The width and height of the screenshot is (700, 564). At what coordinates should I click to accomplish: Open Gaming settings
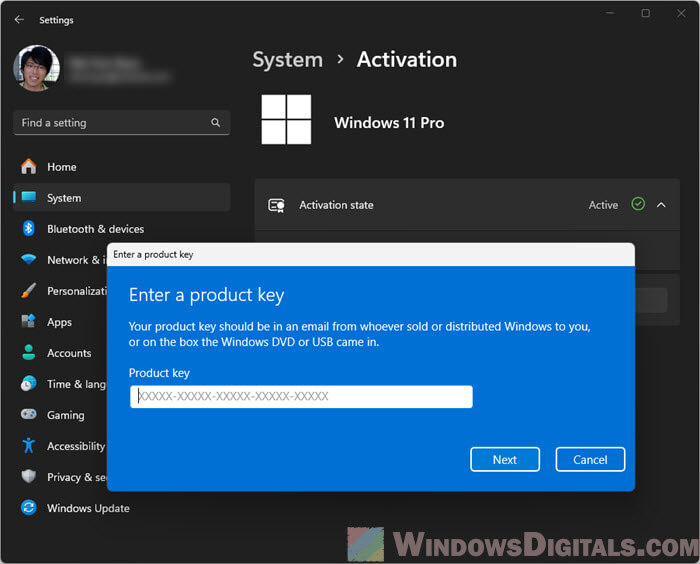point(60,415)
